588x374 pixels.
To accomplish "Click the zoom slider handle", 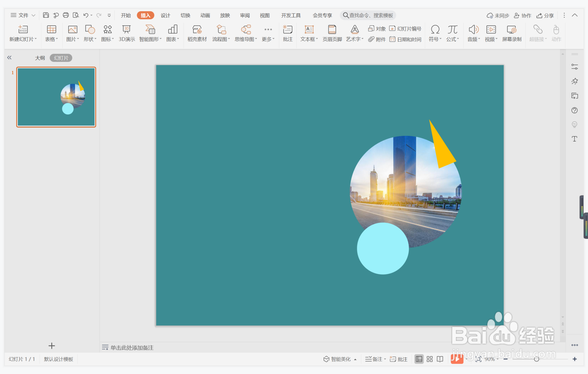I will tap(536, 359).
